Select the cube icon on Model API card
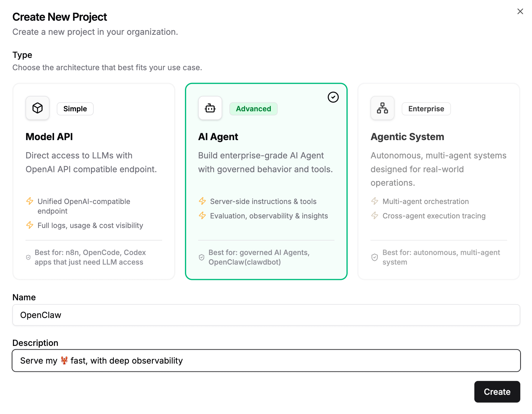The height and width of the screenshot is (414, 532). (x=37, y=108)
